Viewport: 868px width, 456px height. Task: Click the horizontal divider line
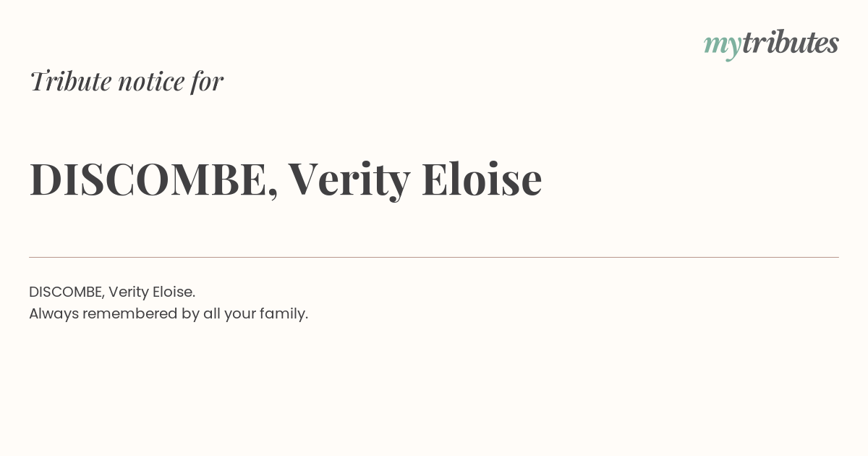434,257
